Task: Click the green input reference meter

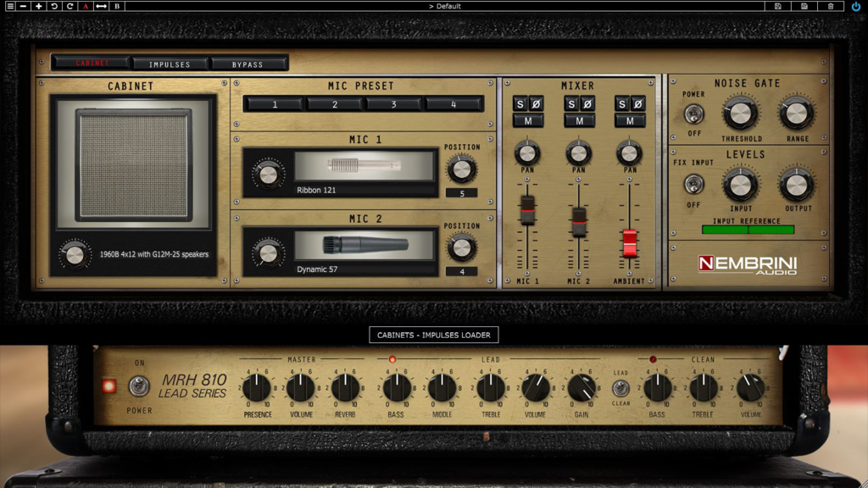Action: pos(748,230)
